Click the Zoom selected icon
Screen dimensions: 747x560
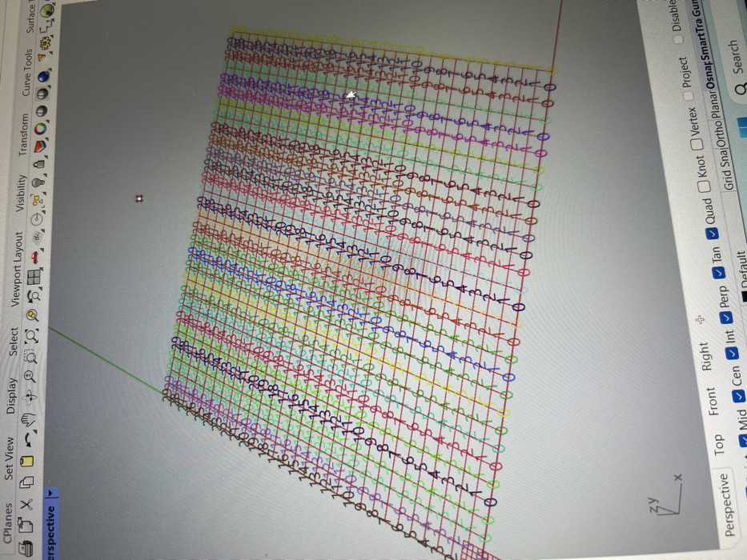32,314
